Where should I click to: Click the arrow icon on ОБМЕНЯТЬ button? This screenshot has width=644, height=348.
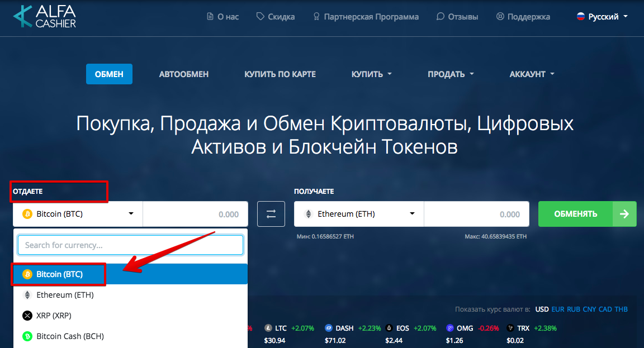pyautogui.click(x=624, y=214)
